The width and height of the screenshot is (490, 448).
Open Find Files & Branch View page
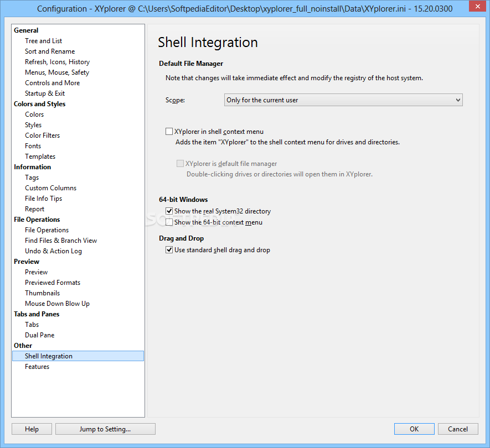click(x=61, y=241)
